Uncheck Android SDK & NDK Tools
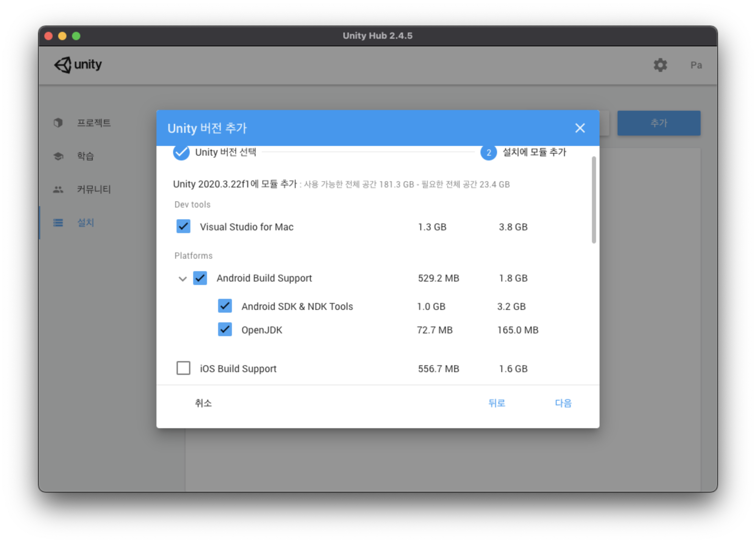Viewport: 756px width, 543px height. 225,306
